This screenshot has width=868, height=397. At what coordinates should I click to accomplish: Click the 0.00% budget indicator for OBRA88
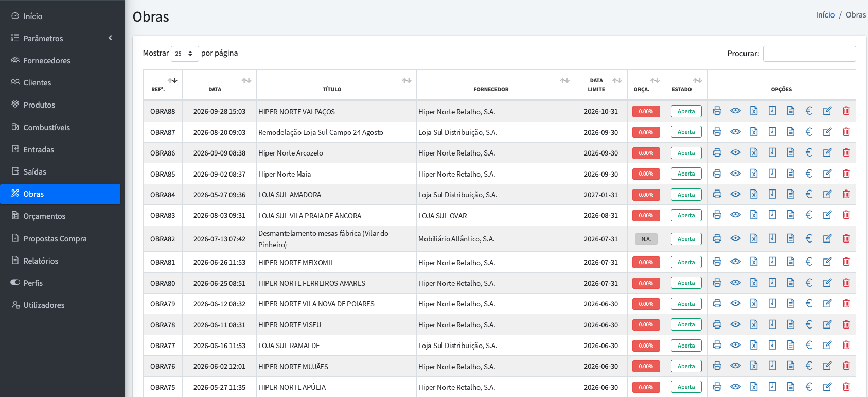coord(646,111)
